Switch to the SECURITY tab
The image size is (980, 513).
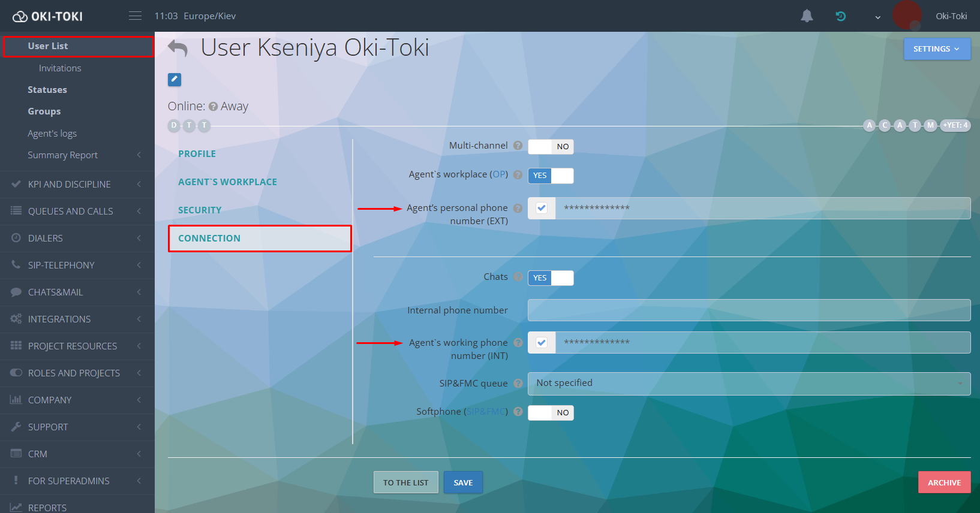point(200,210)
